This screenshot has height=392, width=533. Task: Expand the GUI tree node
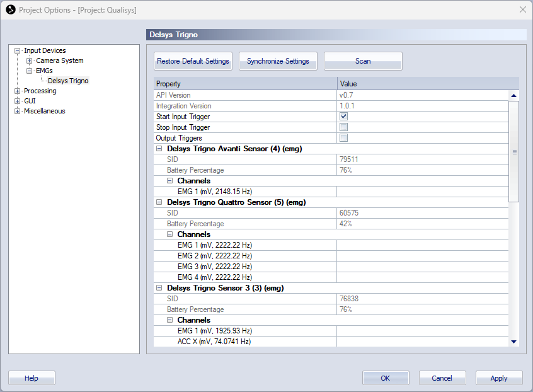point(18,101)
